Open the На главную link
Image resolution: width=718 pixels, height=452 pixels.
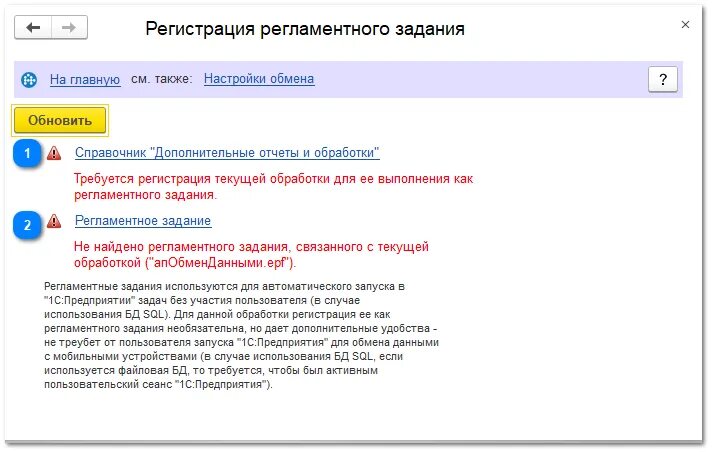(x=85, y=79)
